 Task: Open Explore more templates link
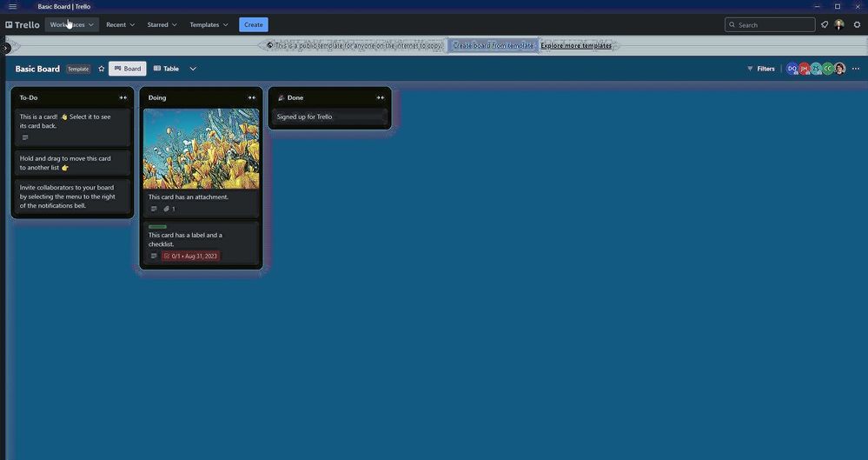tap(576, 45)
